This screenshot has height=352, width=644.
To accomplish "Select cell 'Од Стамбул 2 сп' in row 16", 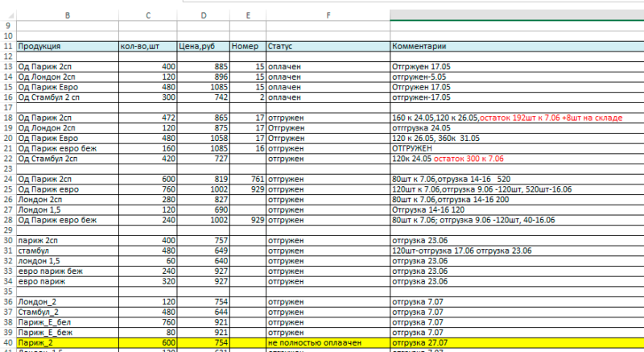I will coord(68,97).
